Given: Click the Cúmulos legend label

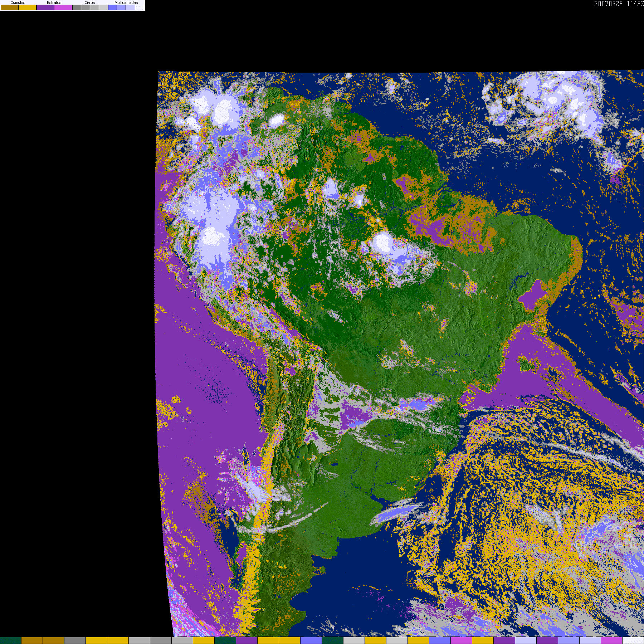Looking at the screenshot, I should [x=18, y=3].
